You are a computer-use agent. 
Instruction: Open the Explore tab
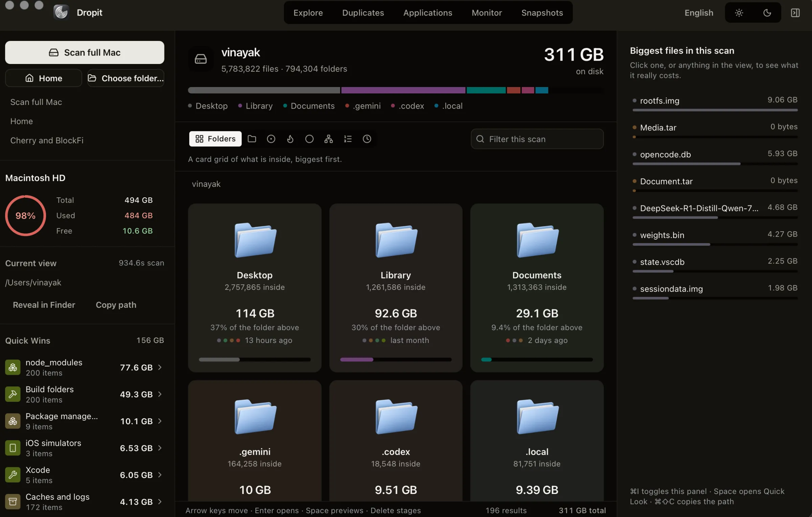(308, 13)
